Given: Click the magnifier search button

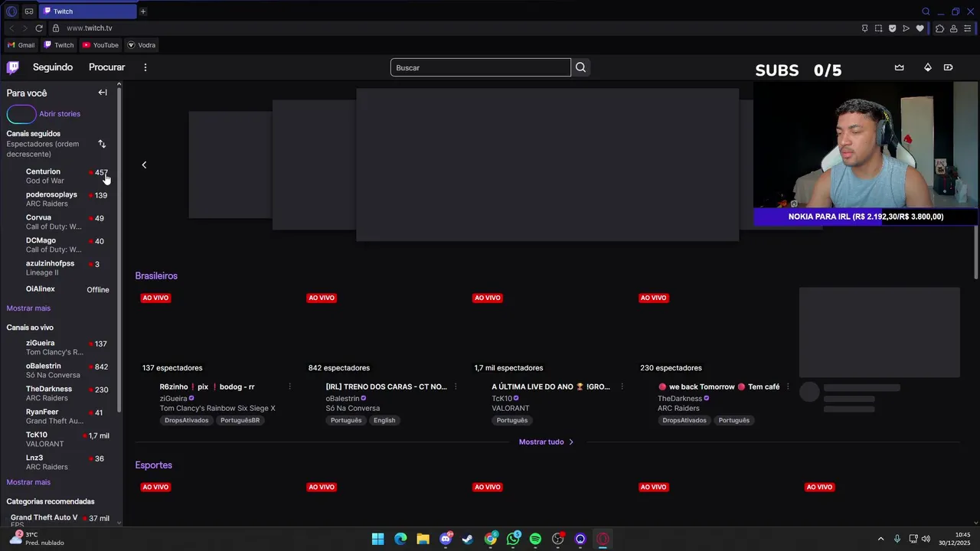Looking at the screenshot, I should (580, 67).
